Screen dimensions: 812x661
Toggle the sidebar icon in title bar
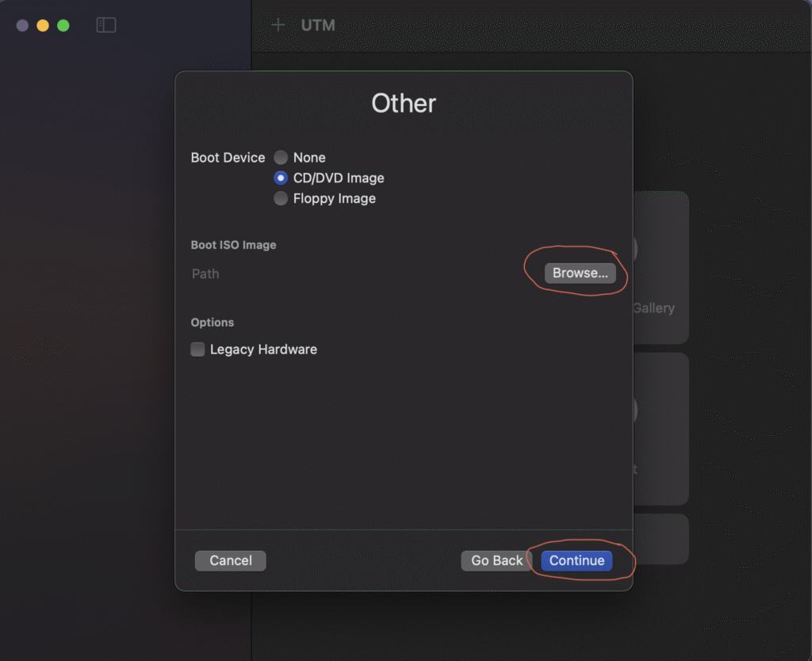coord(106,25)
